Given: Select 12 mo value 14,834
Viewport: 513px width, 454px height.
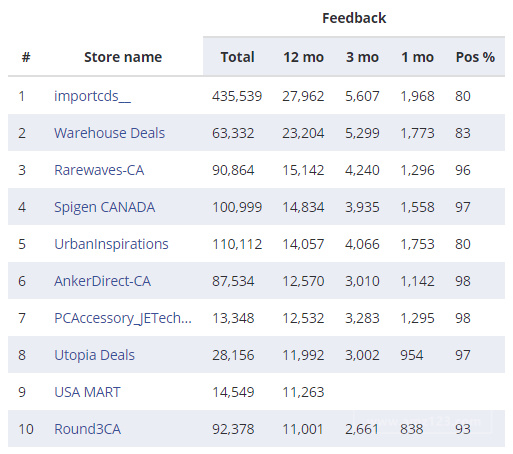Looking at the screenshot, I should click(x=303, y=207).
